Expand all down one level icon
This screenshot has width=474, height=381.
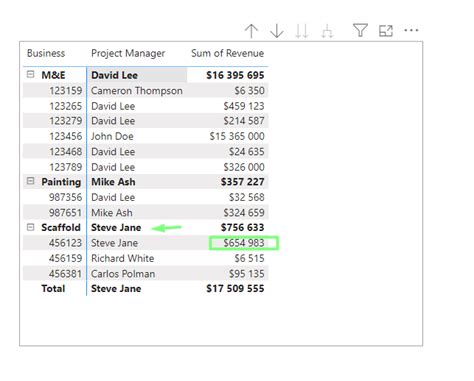pyautogui.click(x=327, y=31)
